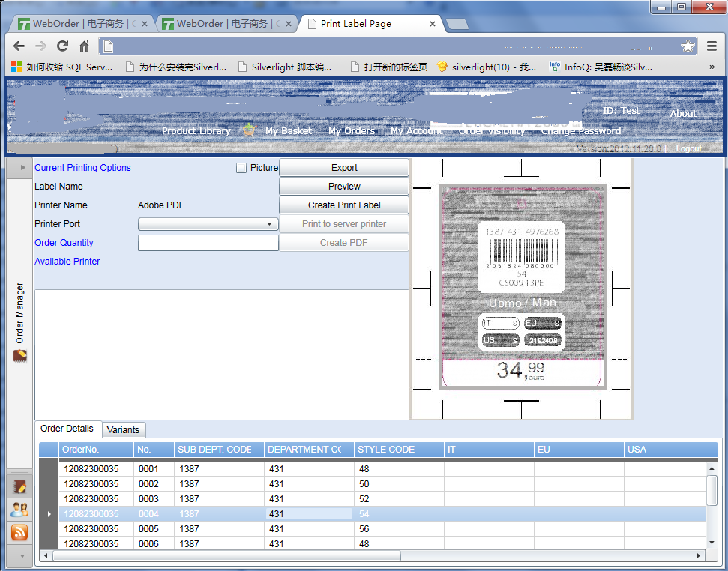Expand the left sidebar panel arrow at top
Image resolution: width=728 pixels, height=571 pixels.
(x=22, y=167)
